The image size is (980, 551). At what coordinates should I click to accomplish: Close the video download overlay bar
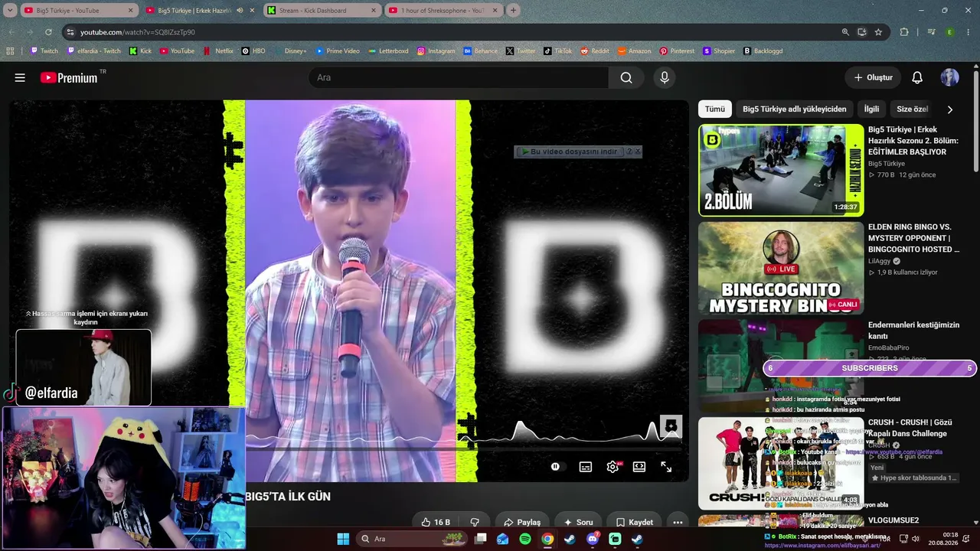pyautogui.click(x=638, y=152)
